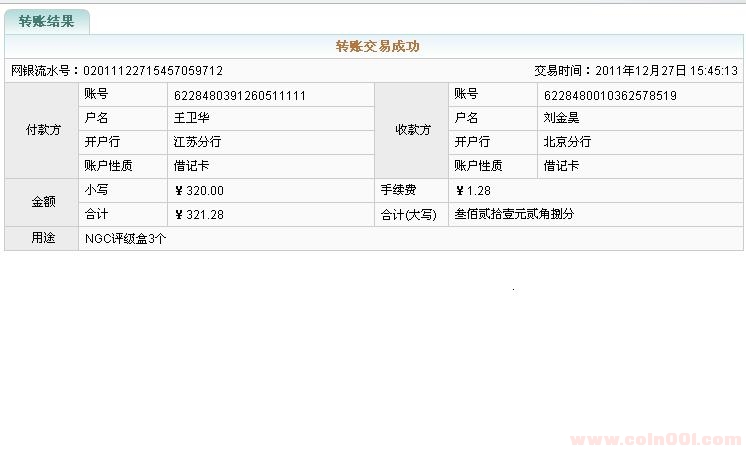Click the payer account number 6228480391260511111
This screenshot has width=746, height=450.
[240, 95]
